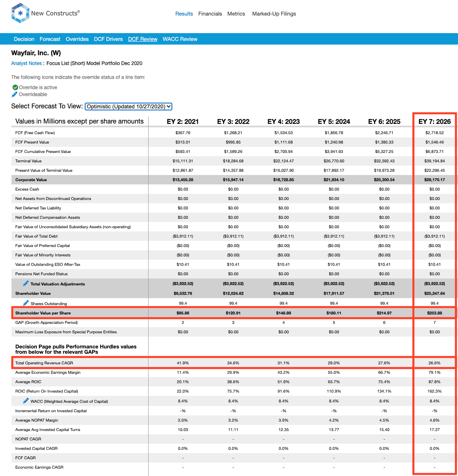458x476 pixels.
Task: Click green checkmark Override is active icon
Action: (x=15, y=88)
